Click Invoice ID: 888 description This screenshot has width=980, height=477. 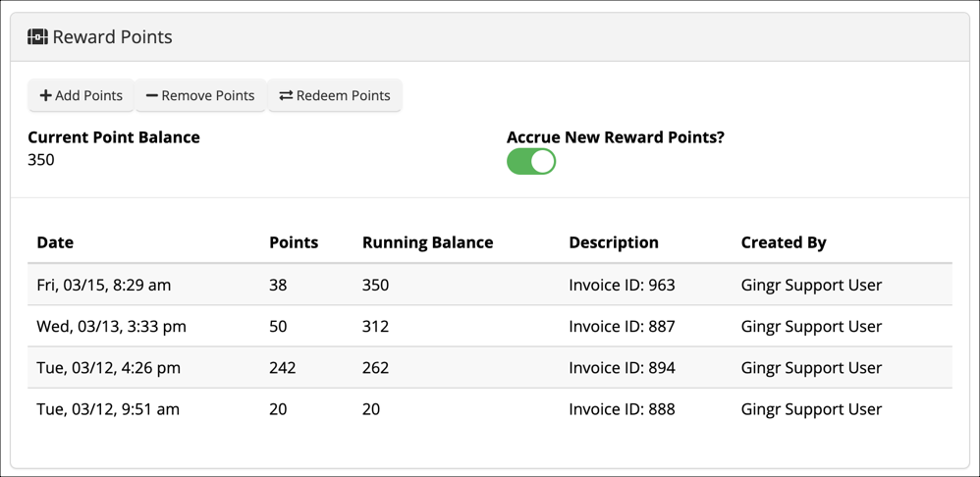[622, 409]
